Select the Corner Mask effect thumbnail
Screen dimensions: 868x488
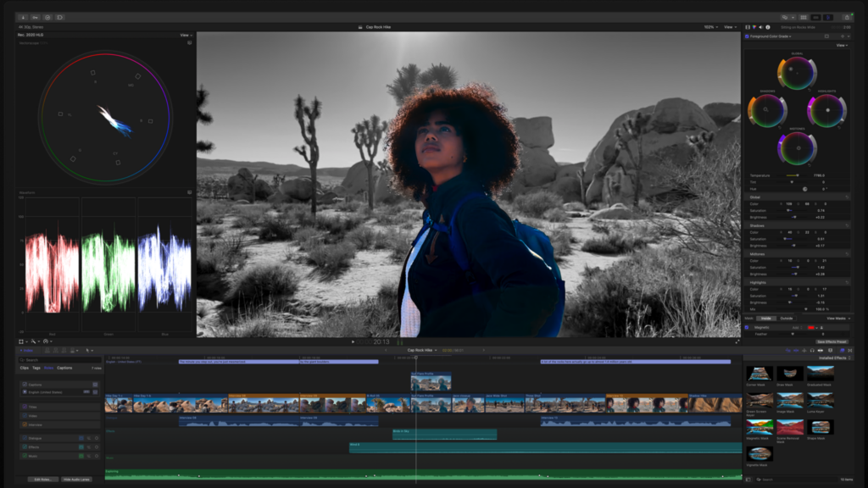click(759, 374)
